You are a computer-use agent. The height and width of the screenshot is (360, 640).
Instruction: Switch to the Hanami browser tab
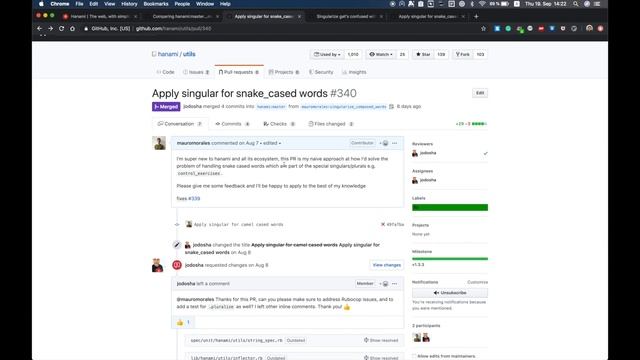[100, 16]
